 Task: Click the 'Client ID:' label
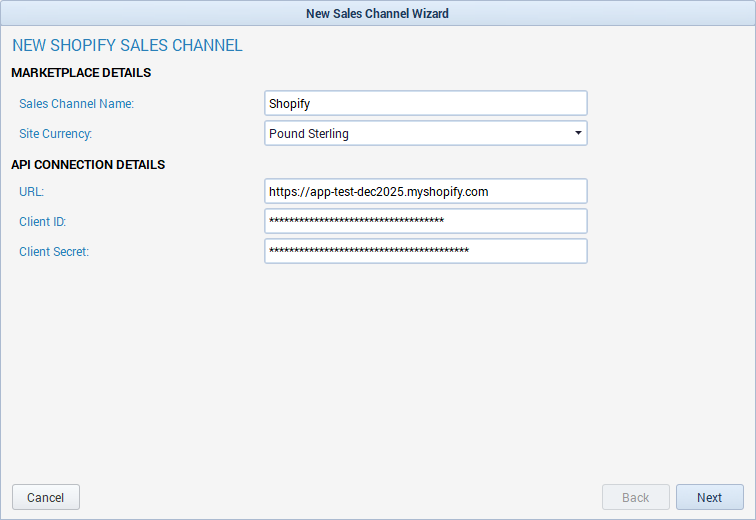pyautogui.click(x=43, y=222)
